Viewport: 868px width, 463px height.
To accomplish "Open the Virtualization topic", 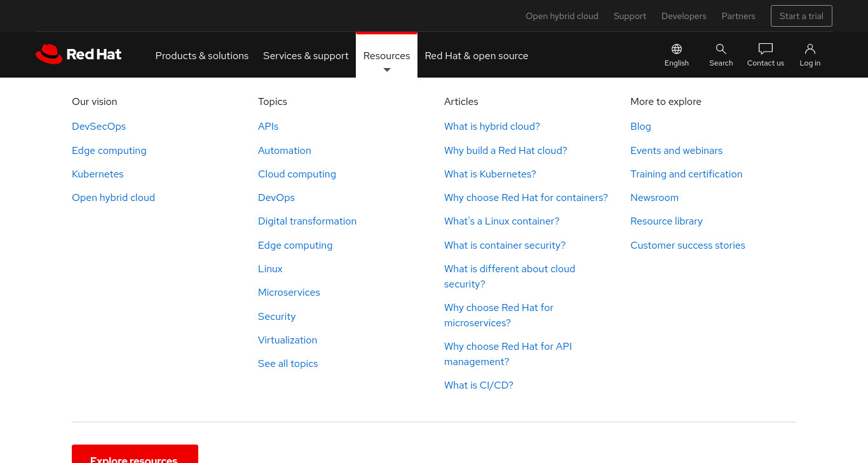I will tap(287, 340).
